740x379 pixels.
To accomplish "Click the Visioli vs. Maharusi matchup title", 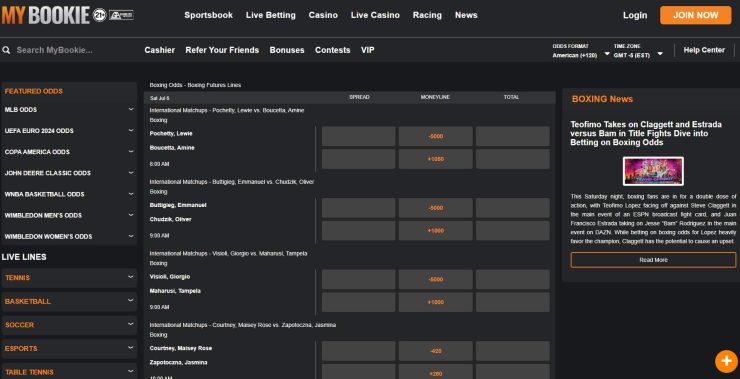I will tap(228, 253).
